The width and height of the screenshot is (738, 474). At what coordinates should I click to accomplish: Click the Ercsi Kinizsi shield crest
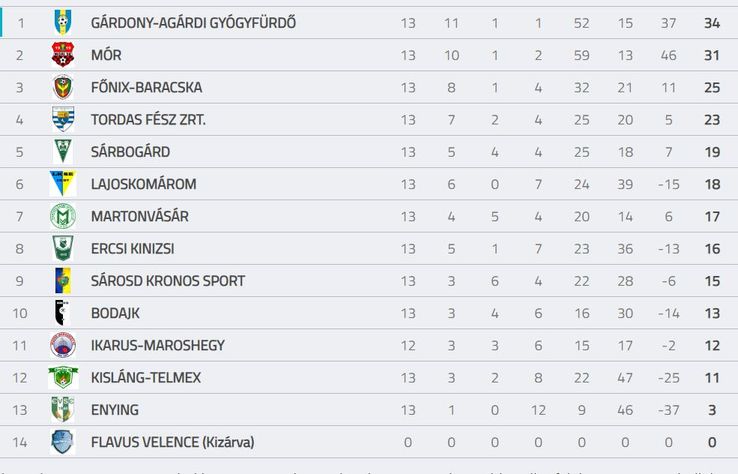(x=63, y=249)
